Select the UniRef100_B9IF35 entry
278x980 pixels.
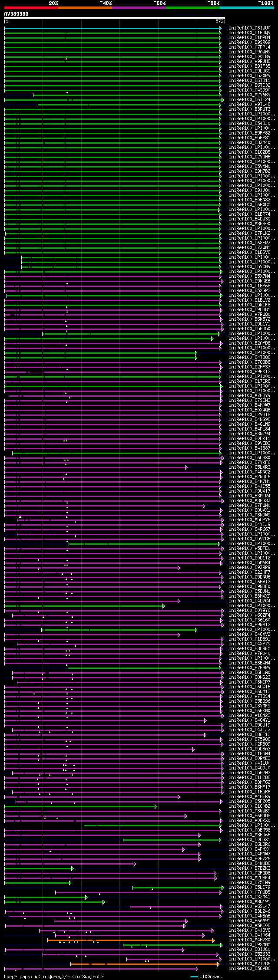coord(249,66)
